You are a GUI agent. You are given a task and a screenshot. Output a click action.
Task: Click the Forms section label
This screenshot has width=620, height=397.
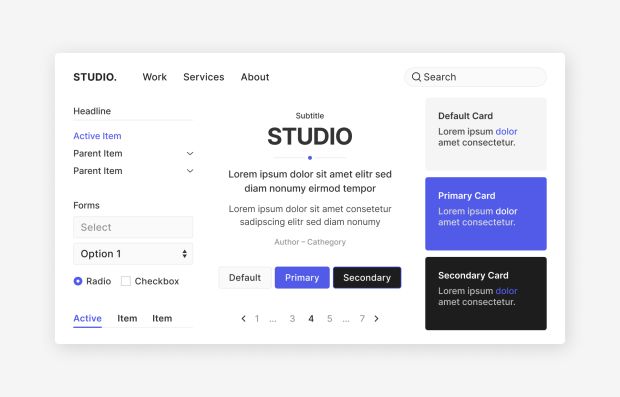86,206
